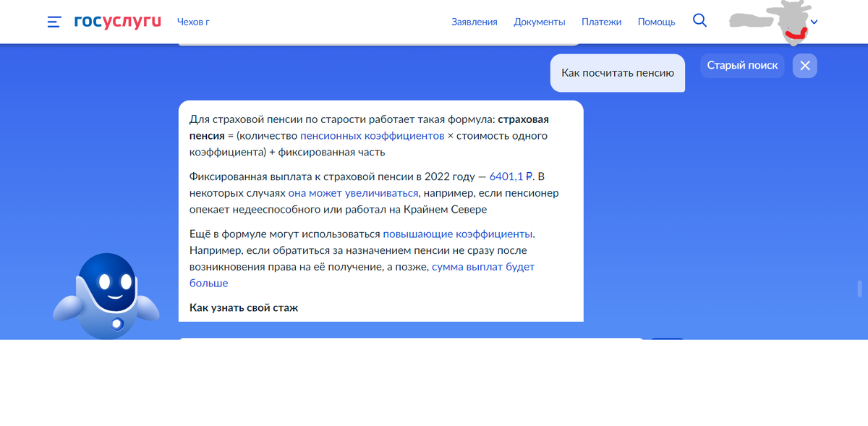Click the сумма выплат будет больше link
Viewport: 868px width, 426px height.
tap(483, 266)
